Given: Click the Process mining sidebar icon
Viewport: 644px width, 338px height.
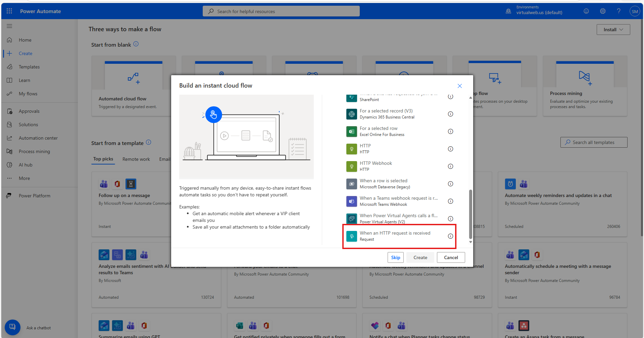Looking at the screenshot, I should [9, 151].
